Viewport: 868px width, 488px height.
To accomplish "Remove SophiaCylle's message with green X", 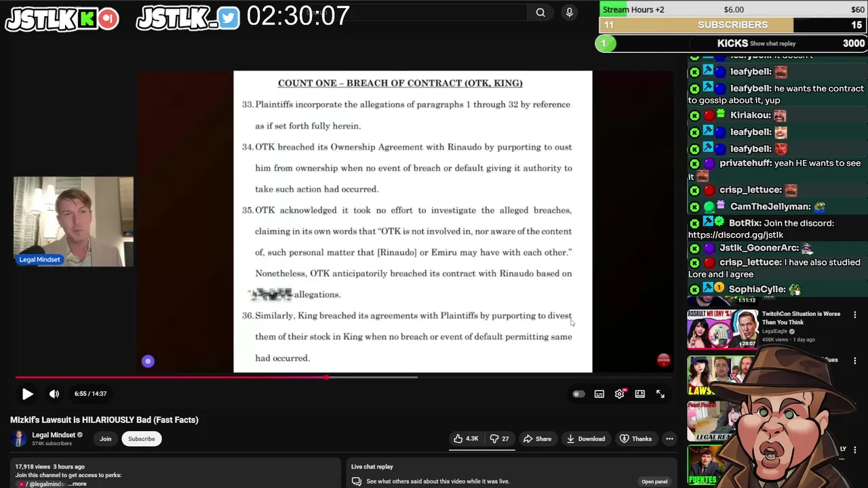I will 694,289.
